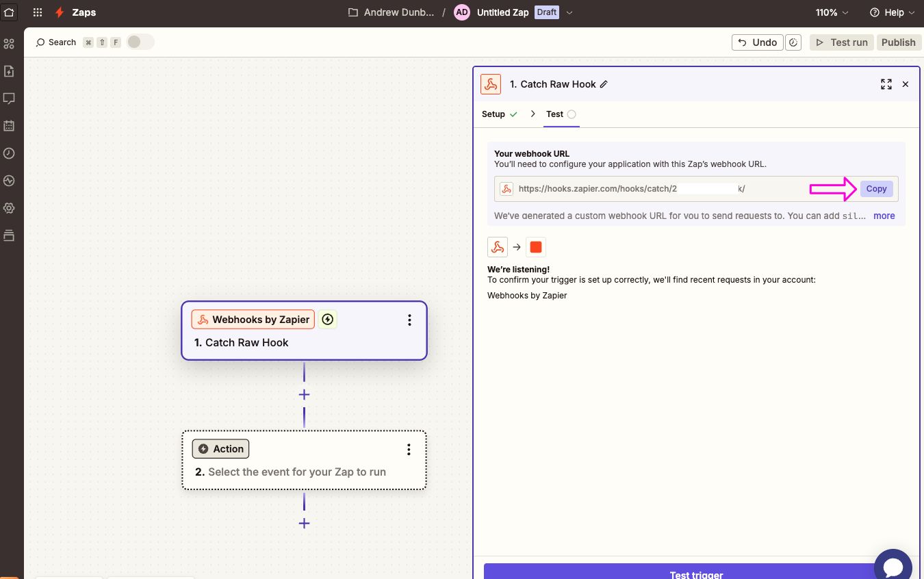Open the sidebar history clock icon

(x=9, y=153)
